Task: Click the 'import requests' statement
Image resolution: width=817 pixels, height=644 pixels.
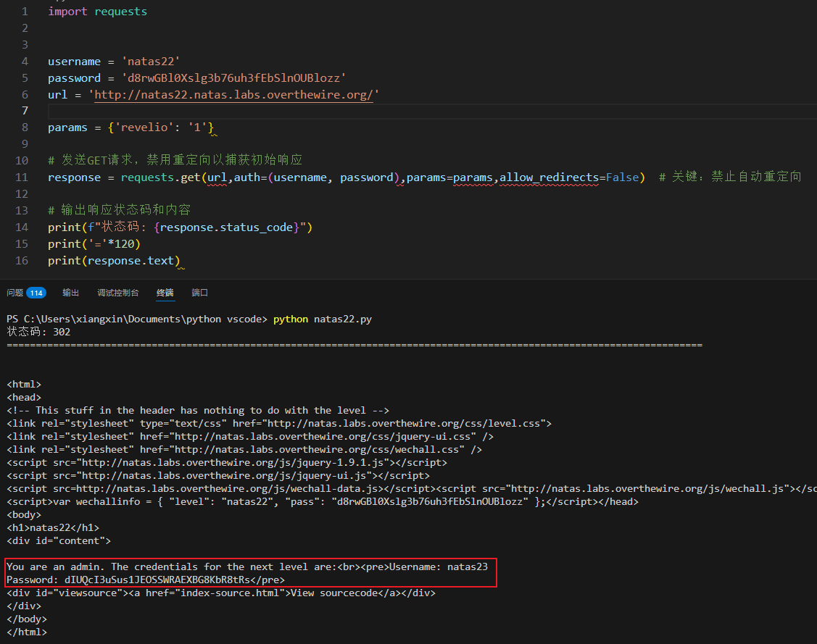Action: click(x=97, y=12)
